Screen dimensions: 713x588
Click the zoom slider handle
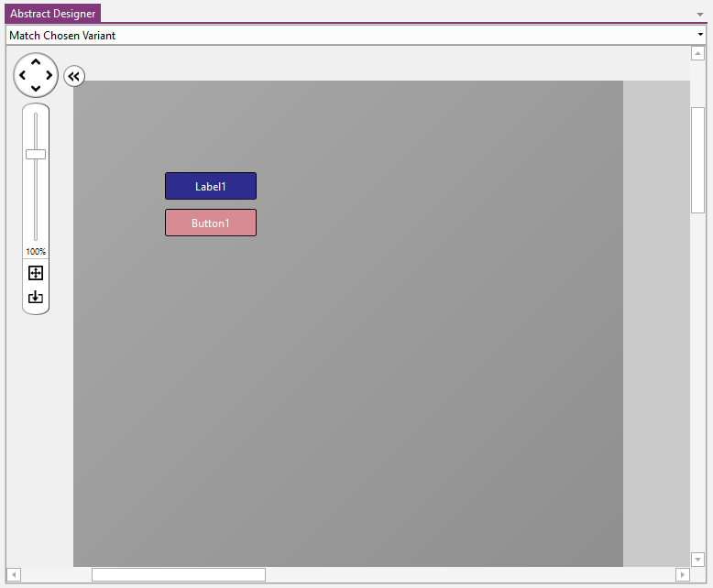36,155
